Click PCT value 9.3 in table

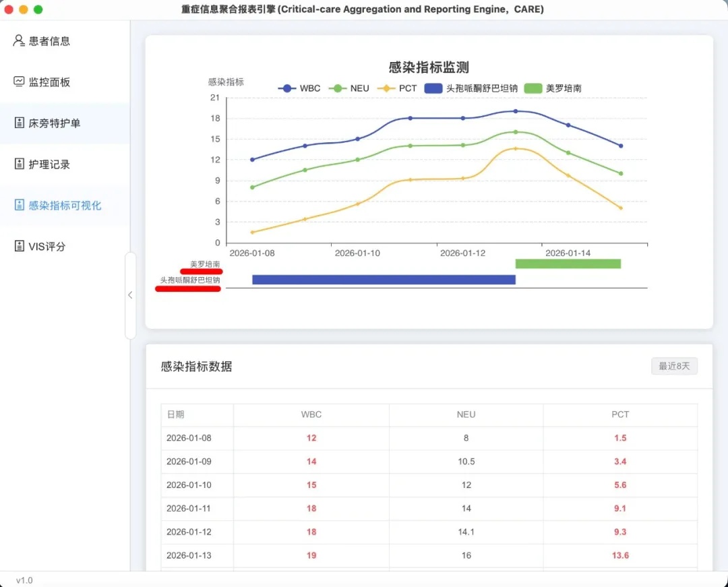[x=620, y=532]
